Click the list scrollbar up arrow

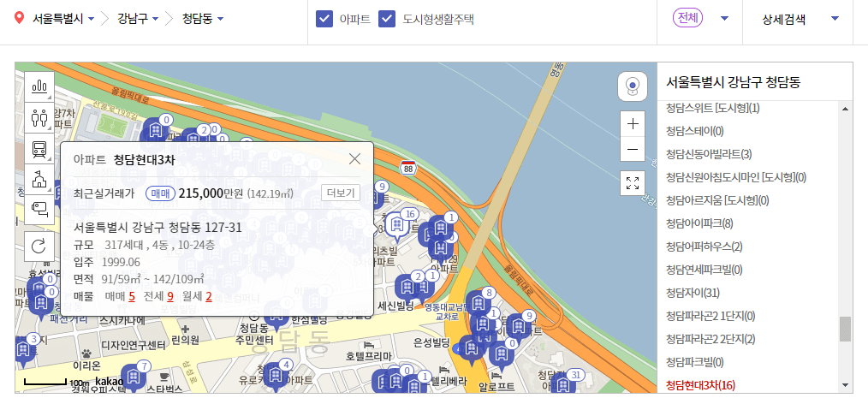(x=845, y=109)
